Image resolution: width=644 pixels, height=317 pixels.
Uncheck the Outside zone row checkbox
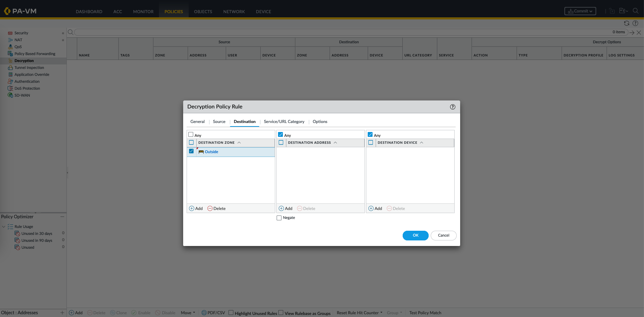coord(191,151)
